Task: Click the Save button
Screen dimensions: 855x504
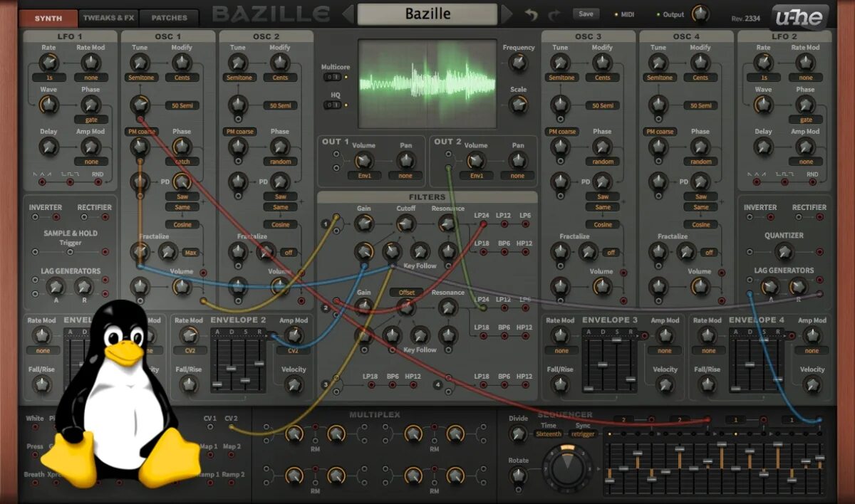Action: point(586,14)
